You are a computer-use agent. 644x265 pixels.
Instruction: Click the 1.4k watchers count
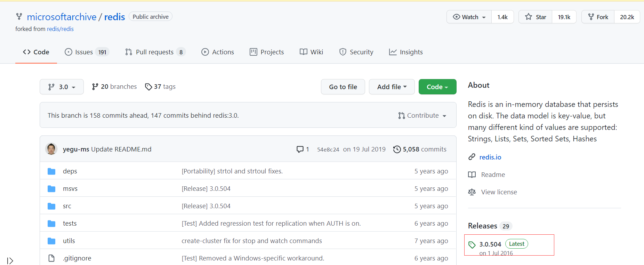[x=502, y=17]
